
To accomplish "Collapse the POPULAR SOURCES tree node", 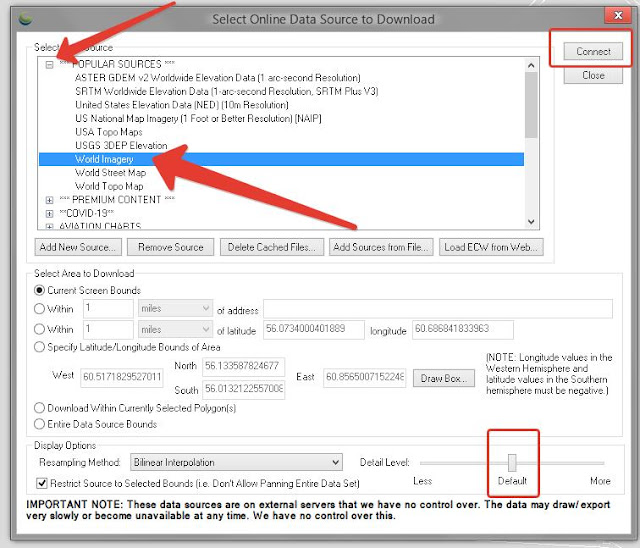I will click(49, 64).
